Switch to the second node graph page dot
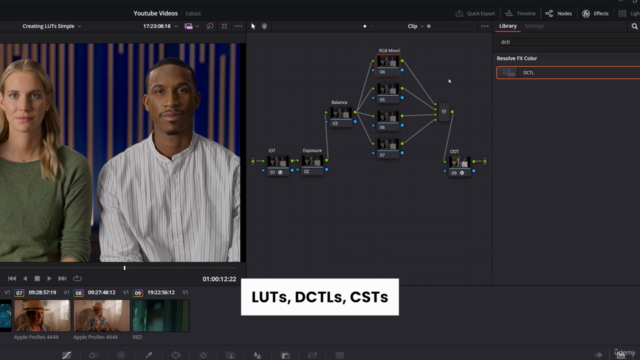The image size is (640, 360). (x=372, y=26)
